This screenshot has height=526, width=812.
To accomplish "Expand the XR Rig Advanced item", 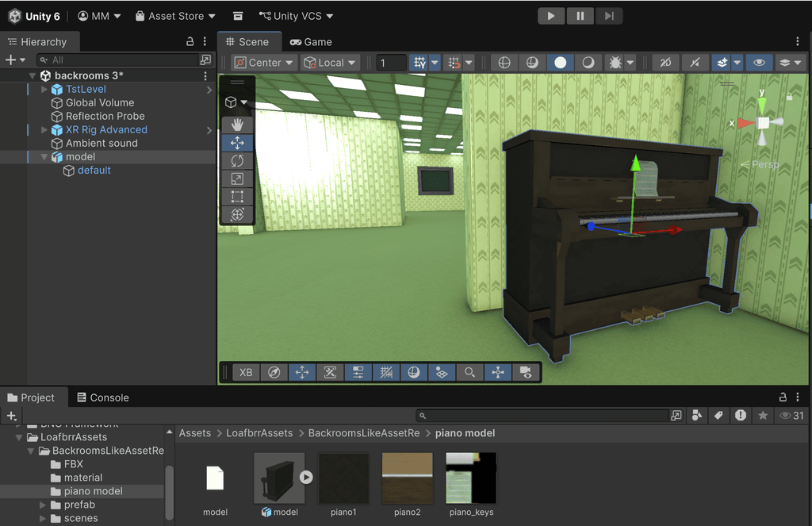I will [44, 129].
